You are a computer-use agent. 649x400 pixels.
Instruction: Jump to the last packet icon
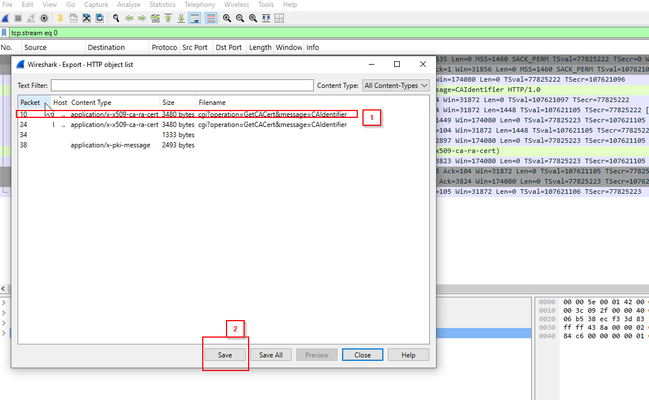tap(181, 18)
